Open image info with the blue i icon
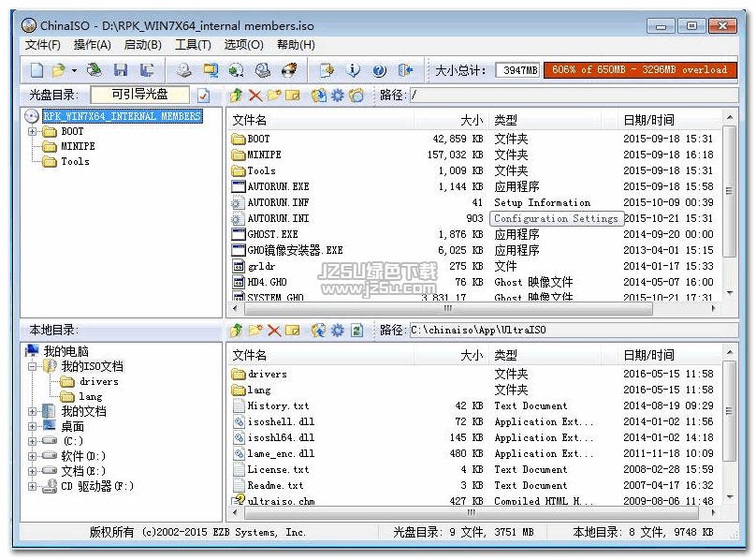This screenshot has width=756, height=560. [x=353, y=70]
